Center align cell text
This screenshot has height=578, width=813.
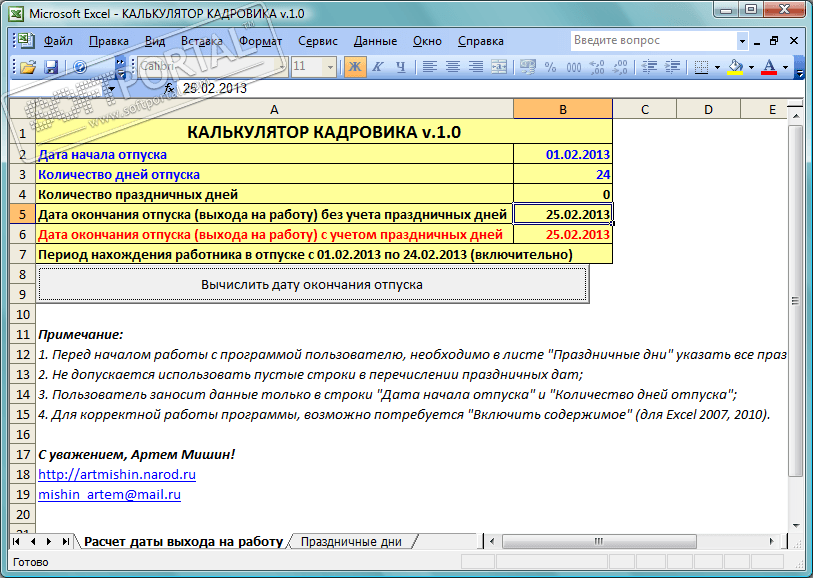pyautogui.click(x=453, y=67)
